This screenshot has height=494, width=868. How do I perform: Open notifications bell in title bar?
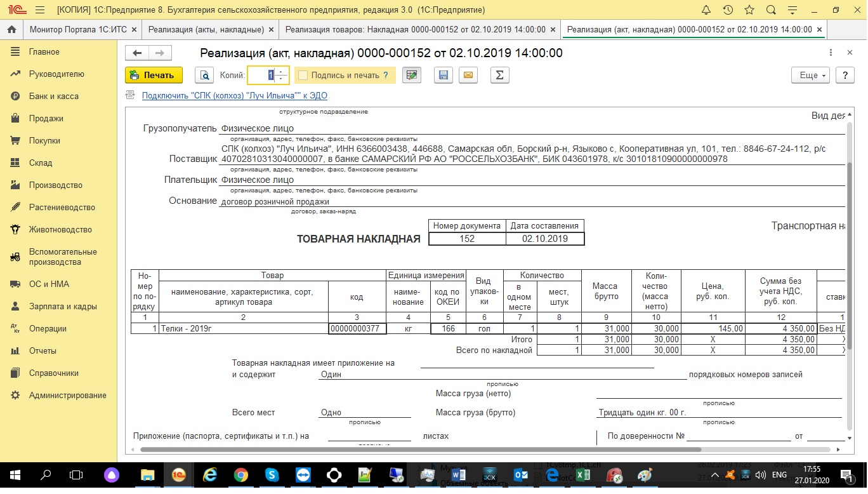click(706, 10)
